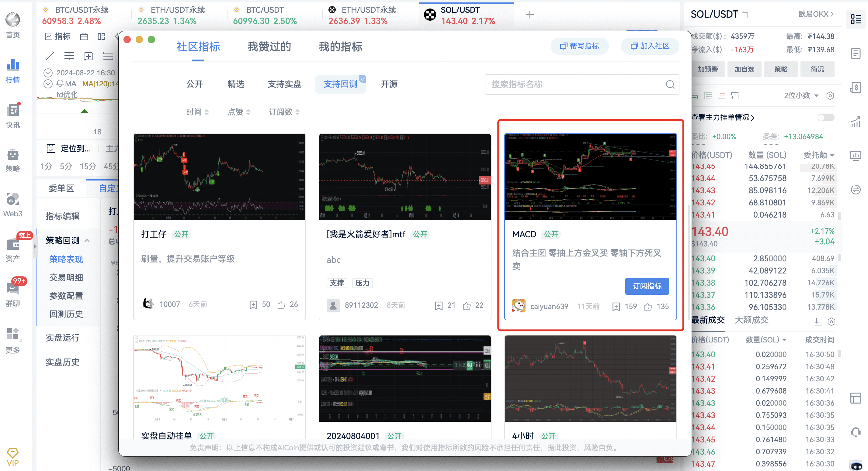Click the 加预警 button
This screenshot has width=868, height=471.
tap(708, 69)
